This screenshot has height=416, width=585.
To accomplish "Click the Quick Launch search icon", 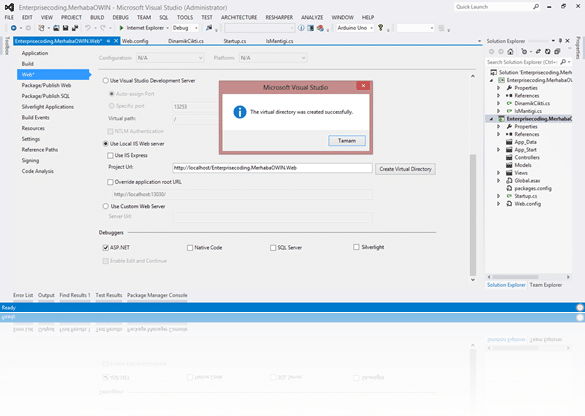I will tap(536, 7).
